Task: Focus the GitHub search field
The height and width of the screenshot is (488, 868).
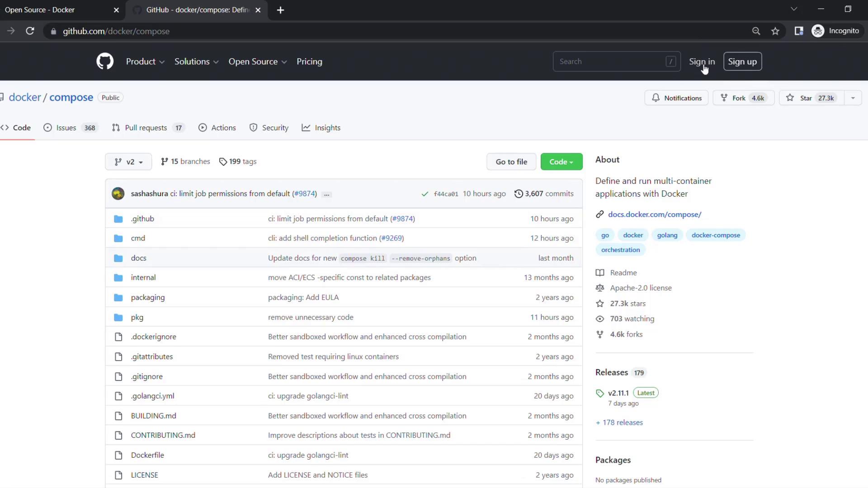Action: pos(610,61)
